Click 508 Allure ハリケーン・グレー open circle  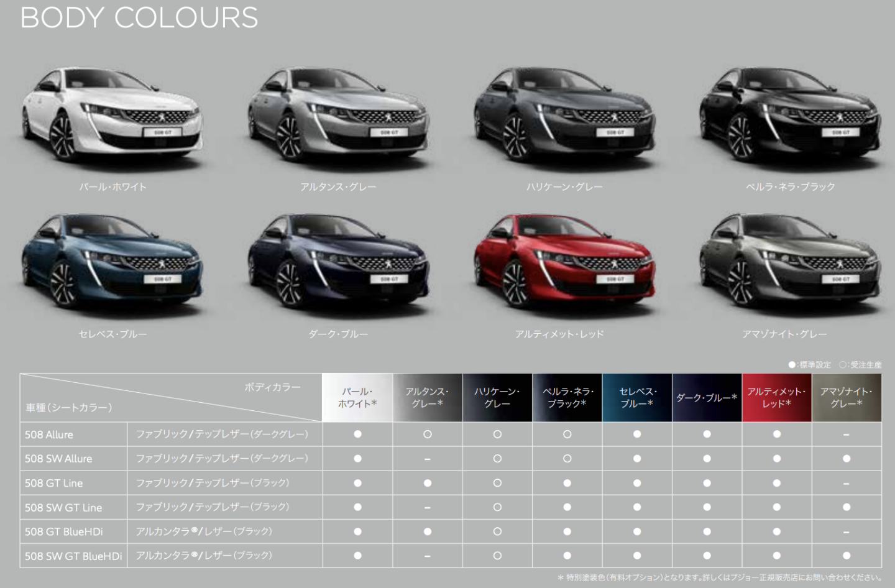tap(497, 434)
